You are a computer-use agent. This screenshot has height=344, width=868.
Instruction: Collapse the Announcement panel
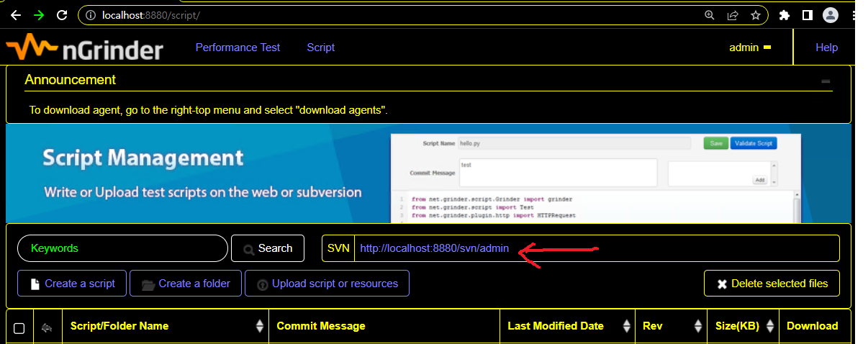tap(826, 81)
